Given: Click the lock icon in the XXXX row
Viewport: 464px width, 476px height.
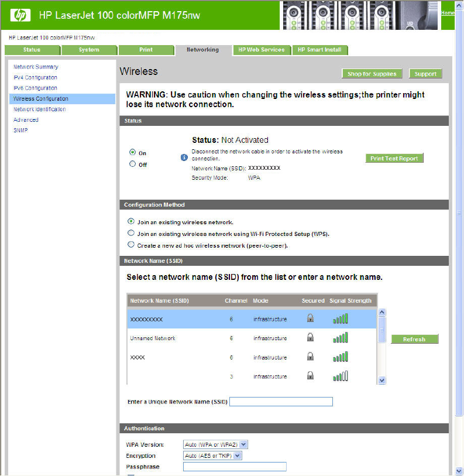Looking at the screenshot, I should (x=310, y=357).
